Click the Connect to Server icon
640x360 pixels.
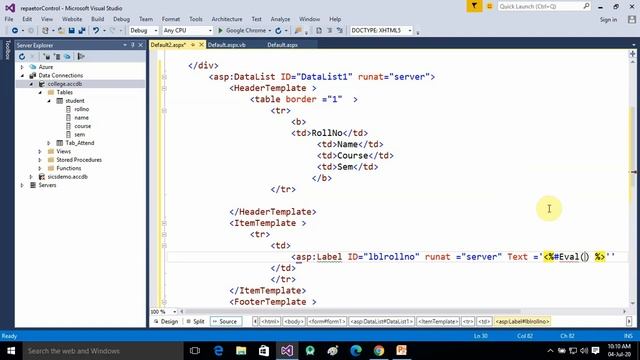tap(57, 56)
